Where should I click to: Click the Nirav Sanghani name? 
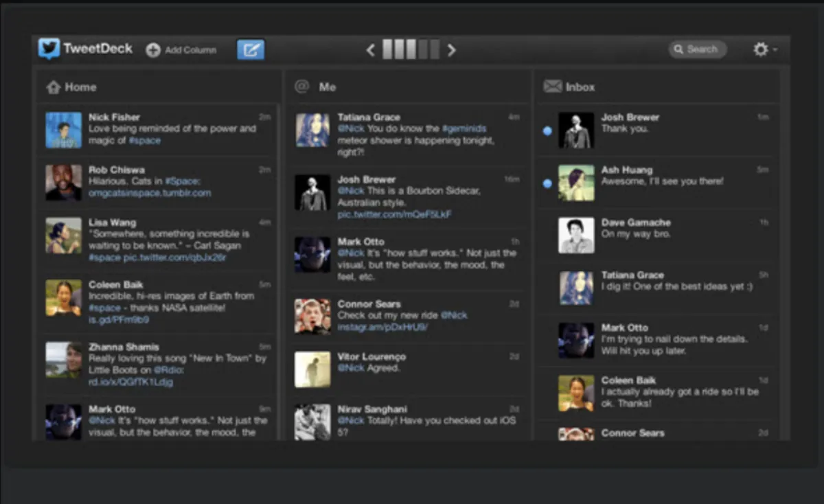point(372,409)
